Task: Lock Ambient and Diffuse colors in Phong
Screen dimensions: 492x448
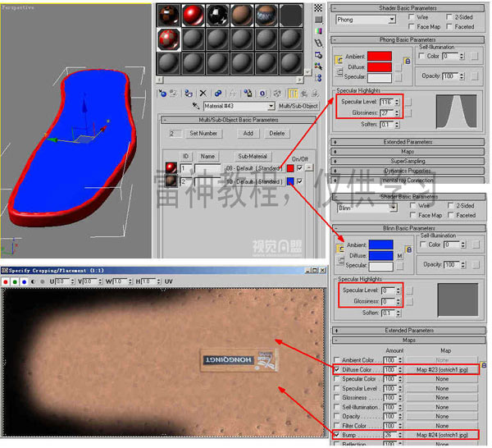Action: coord(338,61)
